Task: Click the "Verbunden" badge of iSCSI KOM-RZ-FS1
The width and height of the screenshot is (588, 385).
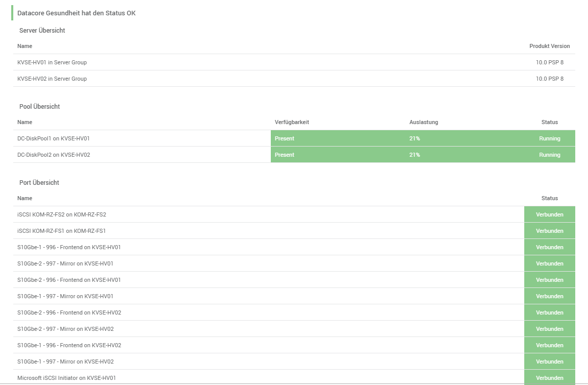Action: point(550,231)
